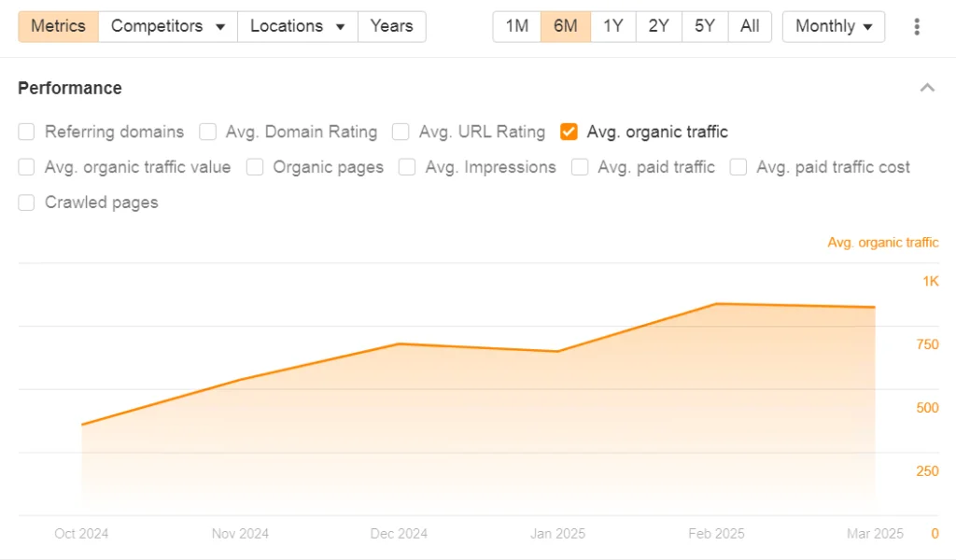Switch to the Metrics tab

pyautogui.click(x=58, y=26)
